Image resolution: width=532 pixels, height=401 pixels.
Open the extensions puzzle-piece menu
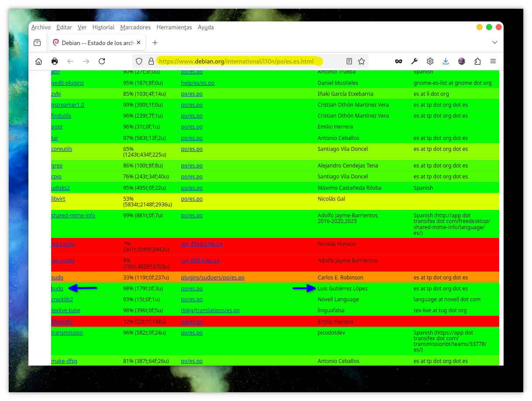[x=477, y=61]
